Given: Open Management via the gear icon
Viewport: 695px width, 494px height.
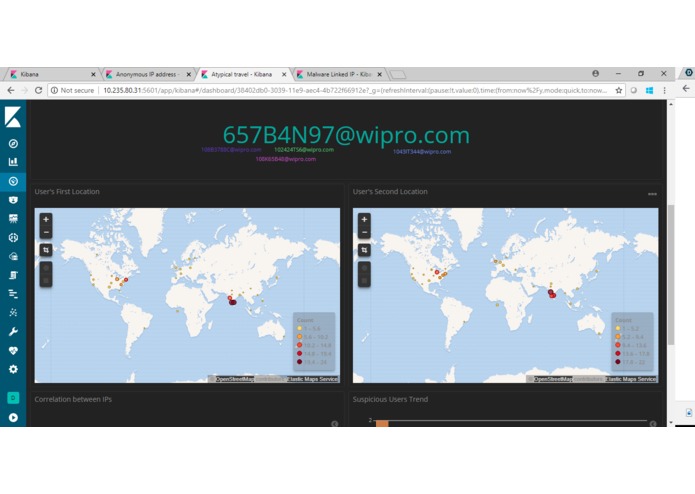Looking at the screenshot, I should tap(13, 369).
